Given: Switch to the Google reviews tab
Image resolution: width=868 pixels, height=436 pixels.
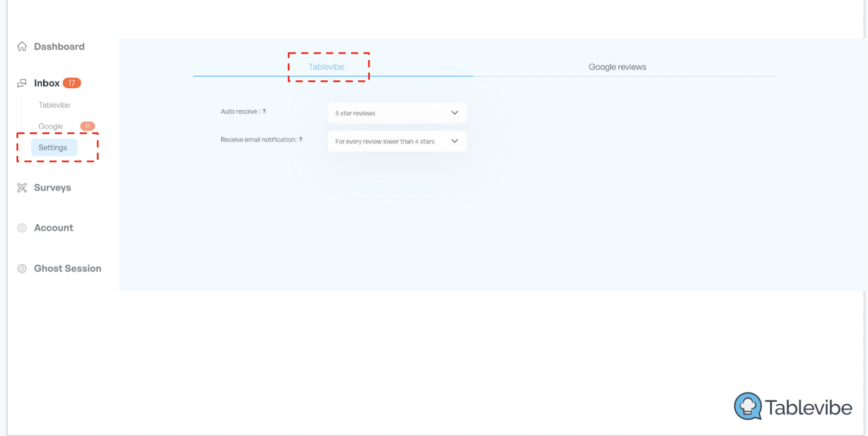Looking at the screenshot, I should [x=617, y=67].
